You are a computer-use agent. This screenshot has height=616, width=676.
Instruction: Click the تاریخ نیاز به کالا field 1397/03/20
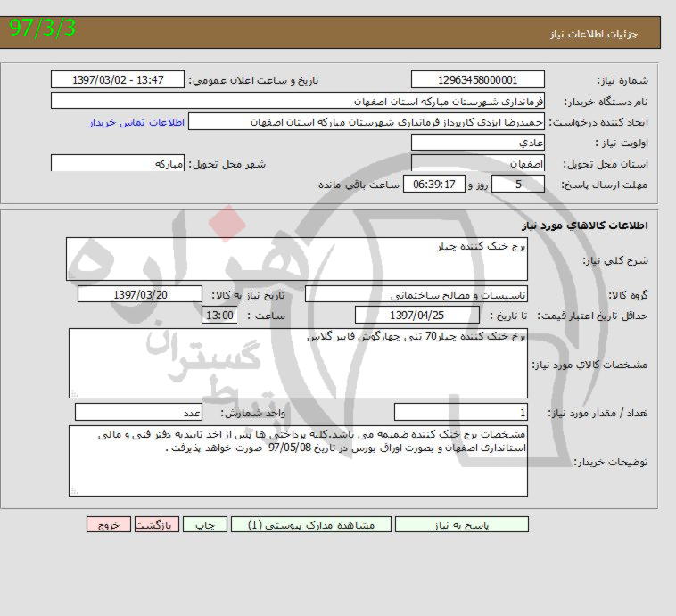(141, 294)
